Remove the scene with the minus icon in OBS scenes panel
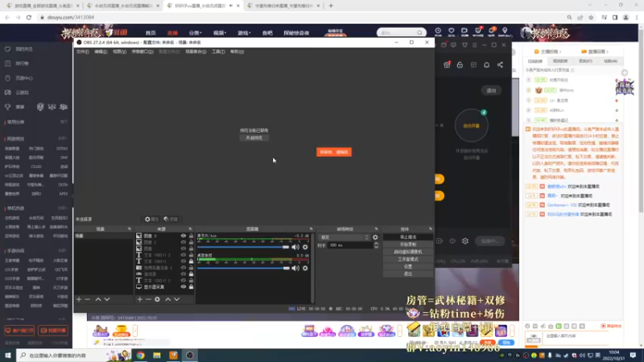The width and height of the screenshot is (644, 362). coord(88,299)
